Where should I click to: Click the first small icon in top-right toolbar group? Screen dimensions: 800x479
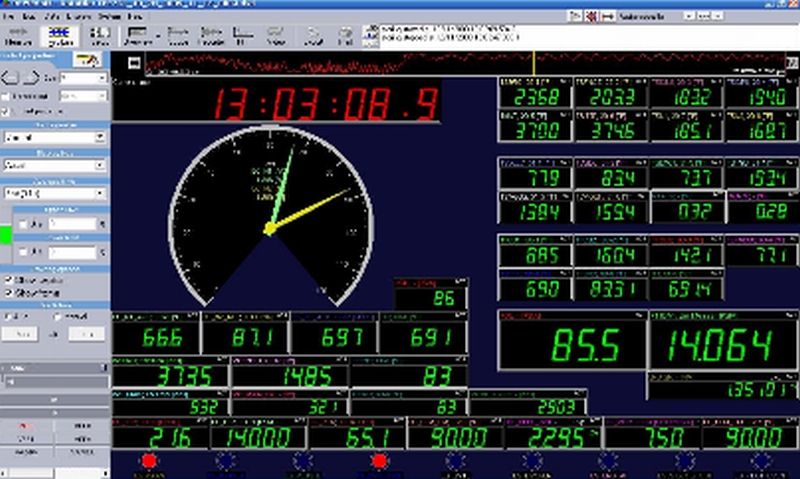(x=575, y=16)
